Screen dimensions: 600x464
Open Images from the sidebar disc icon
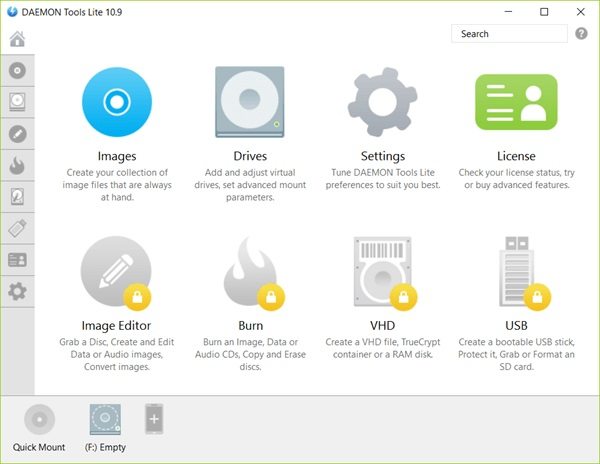coord(17,71)
